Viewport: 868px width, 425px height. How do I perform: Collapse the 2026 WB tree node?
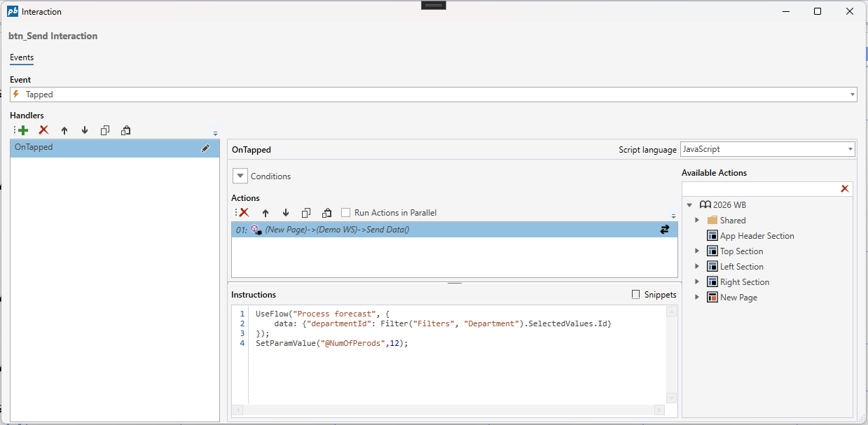click(689, 205)
